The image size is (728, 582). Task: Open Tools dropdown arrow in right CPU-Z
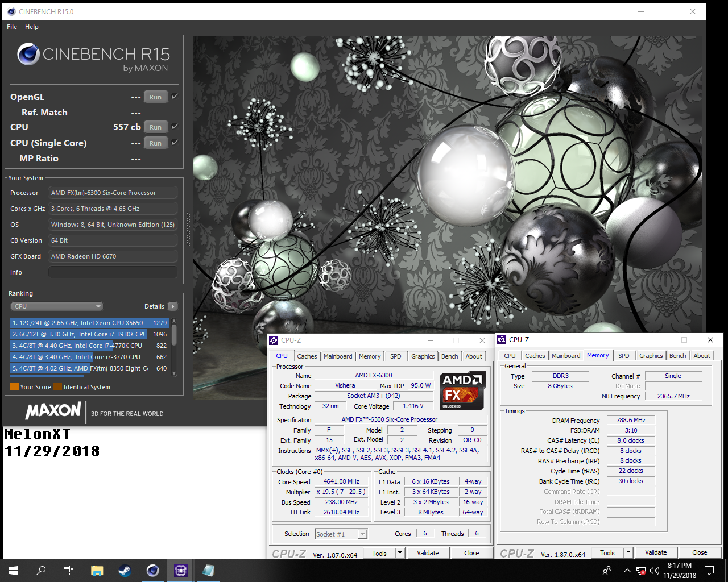628,552
